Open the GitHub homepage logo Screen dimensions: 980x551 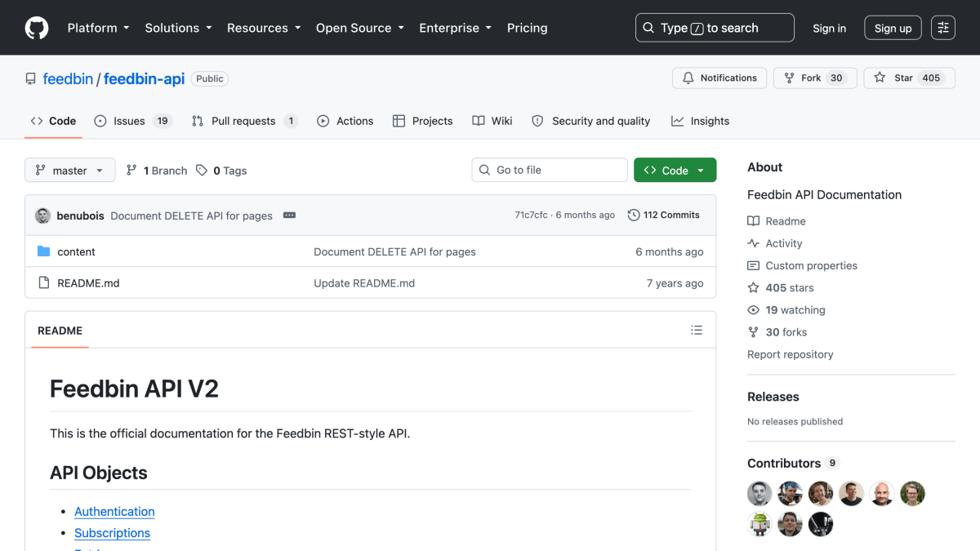pyautogui.click(x=37, y=28)
